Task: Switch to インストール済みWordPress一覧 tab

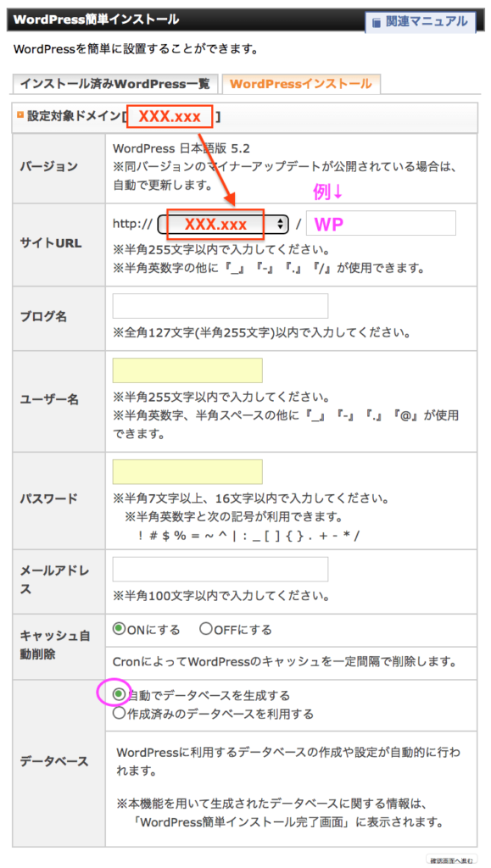Action: coord(115,84)
